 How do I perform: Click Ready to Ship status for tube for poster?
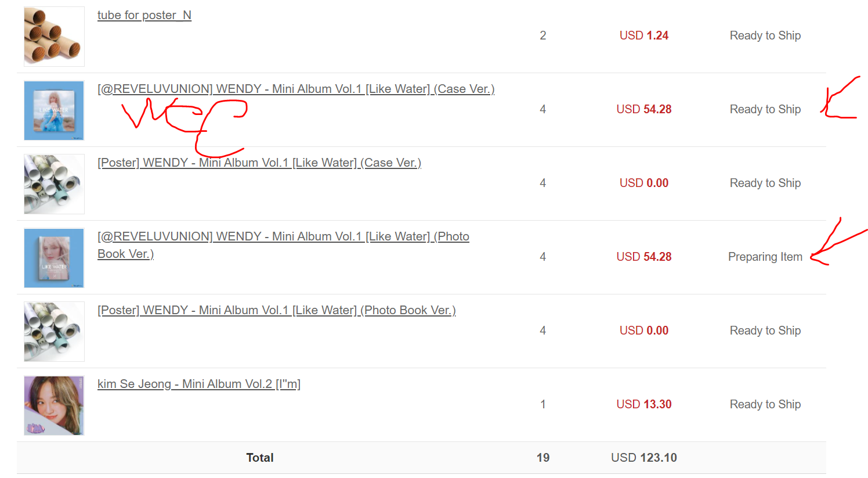point(765,35)
